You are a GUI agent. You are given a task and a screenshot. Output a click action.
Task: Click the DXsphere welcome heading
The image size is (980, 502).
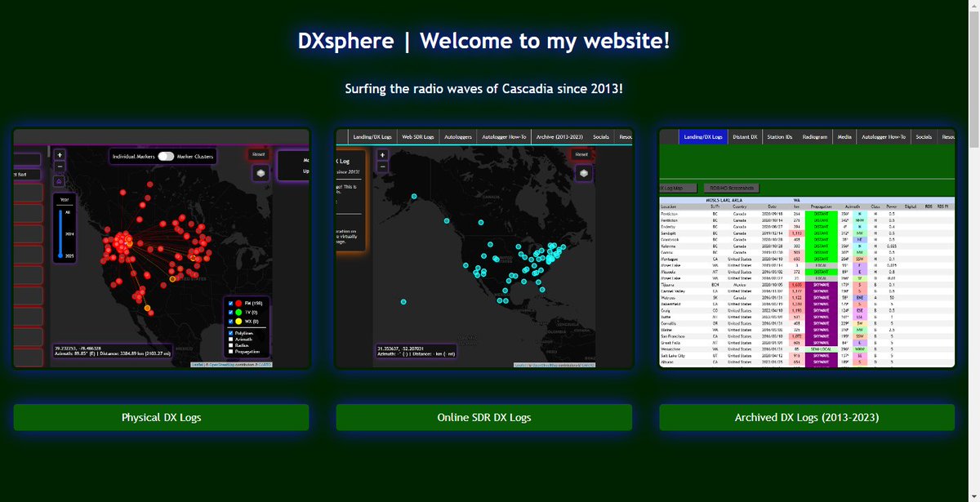tap(483, 41)
